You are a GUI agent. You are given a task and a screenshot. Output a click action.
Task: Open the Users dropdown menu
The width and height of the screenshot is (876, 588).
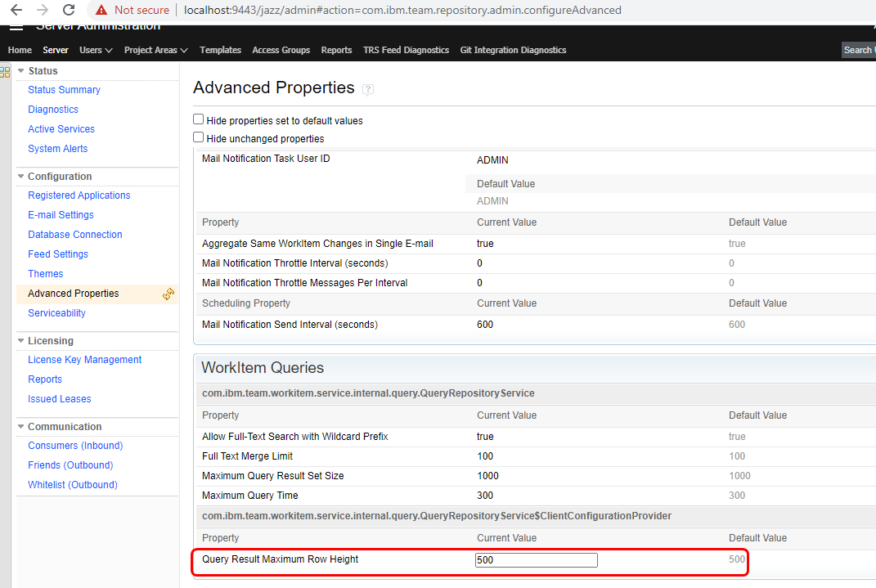(96, 50)
